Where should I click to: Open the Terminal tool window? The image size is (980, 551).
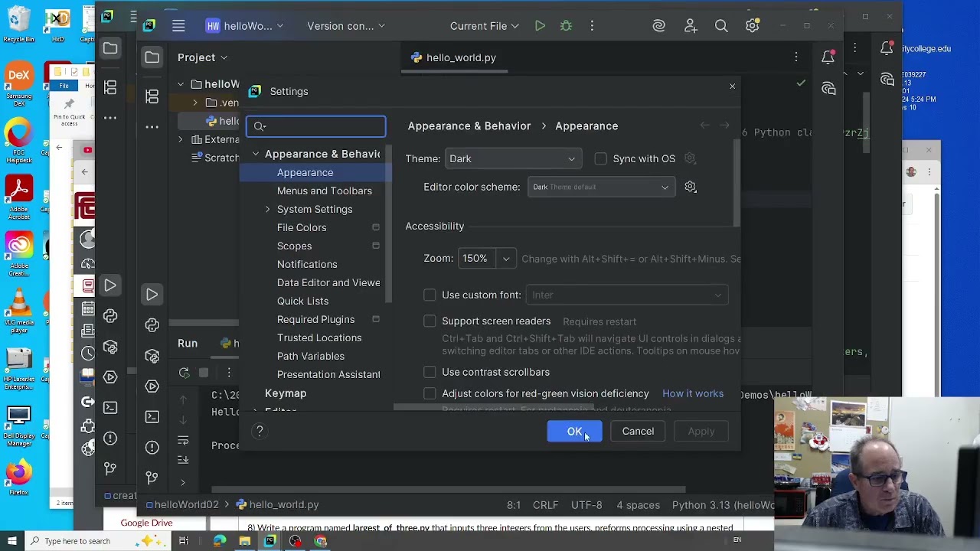click(x=152, y=417)
